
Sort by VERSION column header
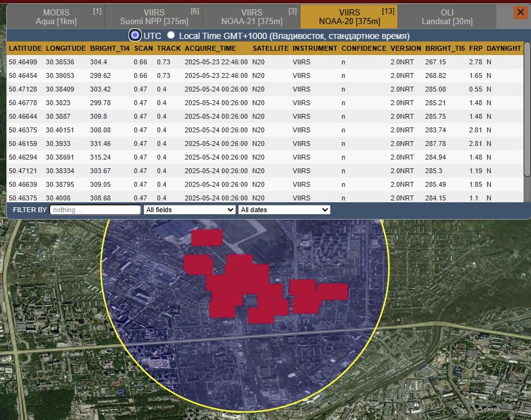click(406, 48)
